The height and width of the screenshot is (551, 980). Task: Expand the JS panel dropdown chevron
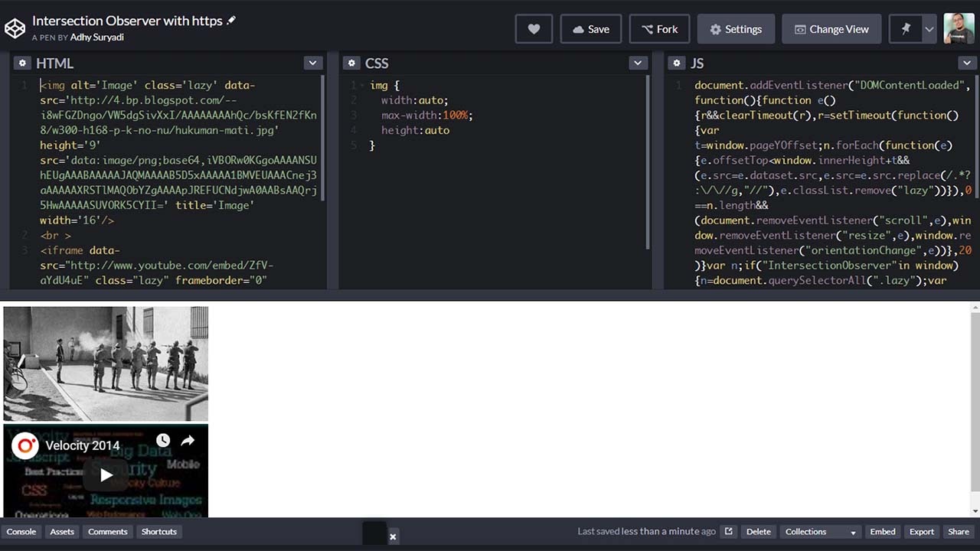[967, 63]
